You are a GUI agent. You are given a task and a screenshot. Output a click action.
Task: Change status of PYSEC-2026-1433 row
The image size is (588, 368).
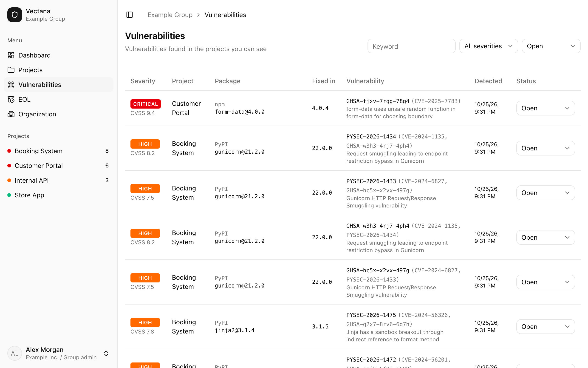point(546,193)
